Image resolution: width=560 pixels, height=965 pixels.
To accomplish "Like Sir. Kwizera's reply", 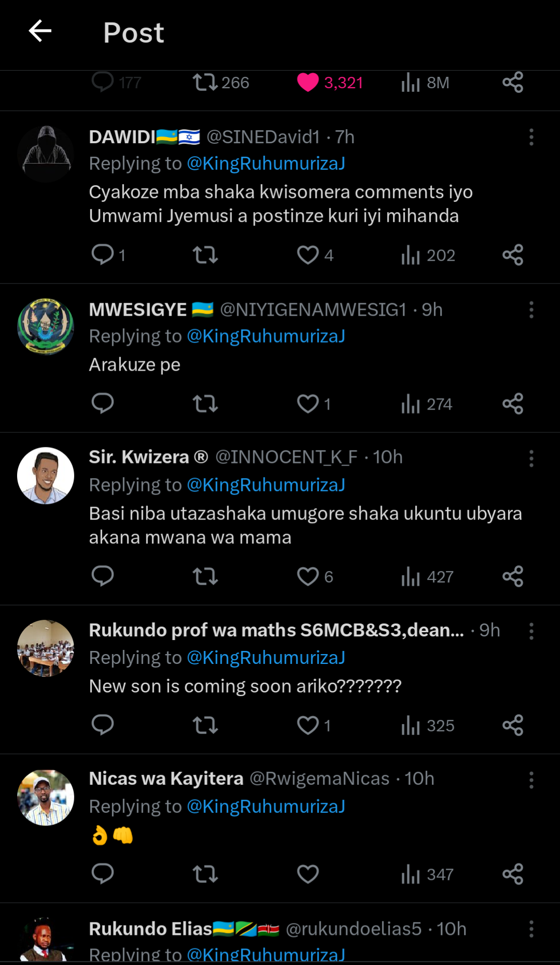I will tap(308, 576).
